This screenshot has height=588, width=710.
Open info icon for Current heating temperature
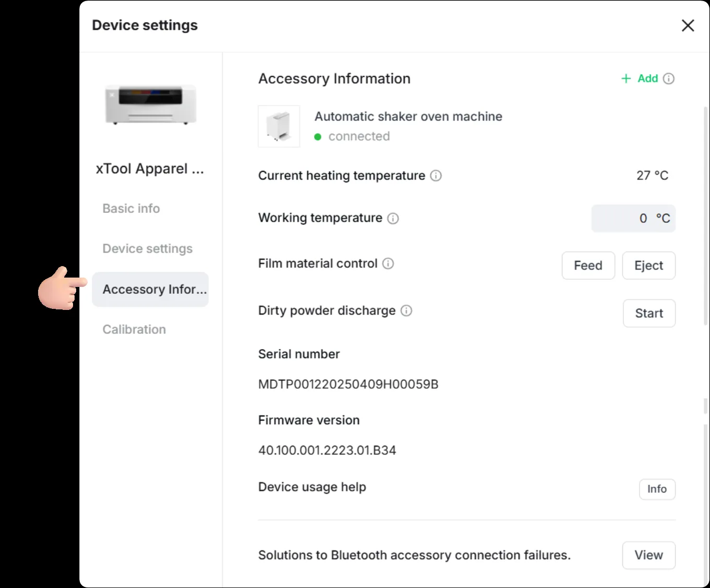pyautogui.click(x=436, y=176)
